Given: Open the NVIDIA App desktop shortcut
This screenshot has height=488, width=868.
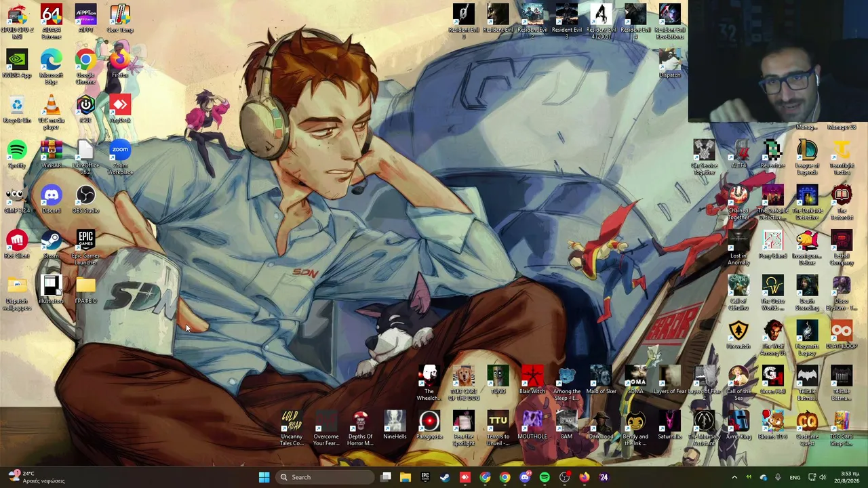Looking at the screenshot, I should pos(17,64).
